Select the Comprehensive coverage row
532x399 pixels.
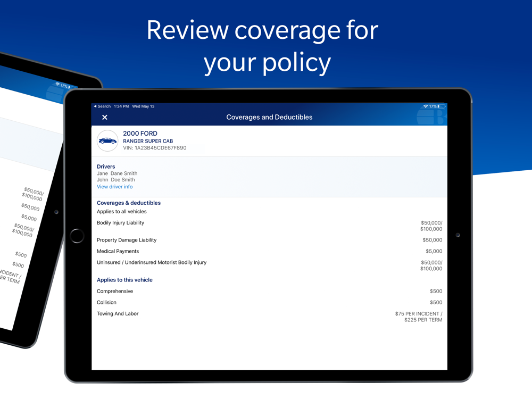click(269, 291)
